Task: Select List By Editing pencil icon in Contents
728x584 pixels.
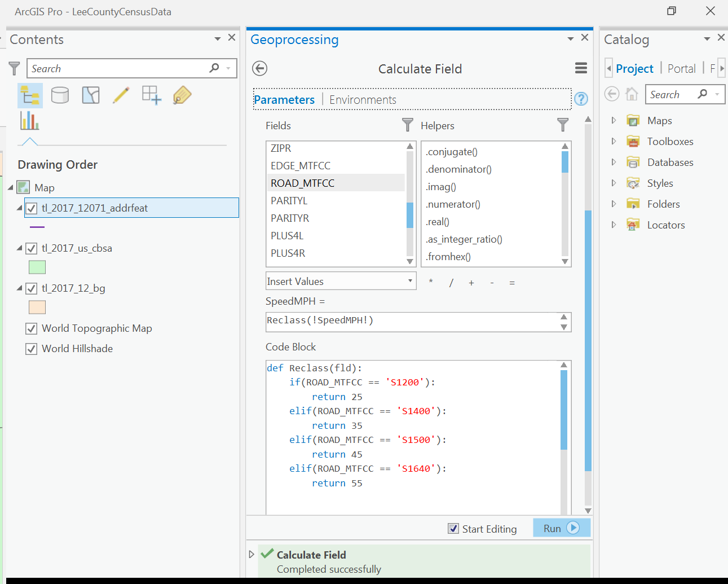Action: [120, 95]
